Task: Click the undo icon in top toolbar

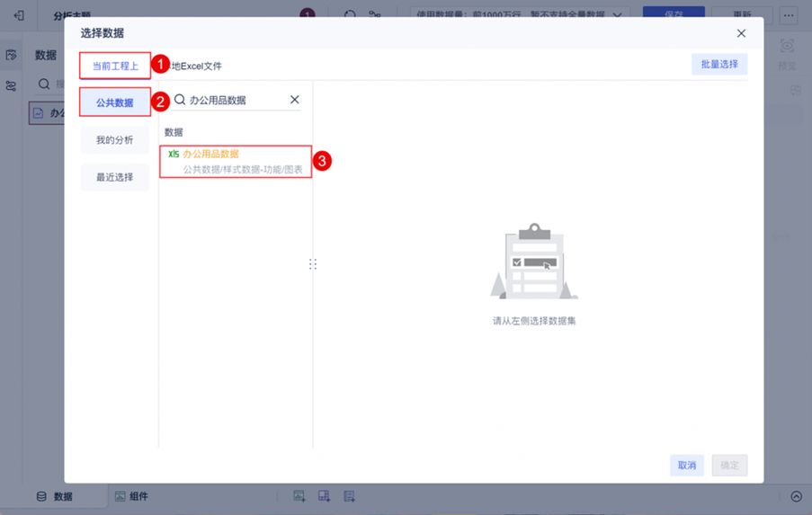Action: tap(350, 14)
